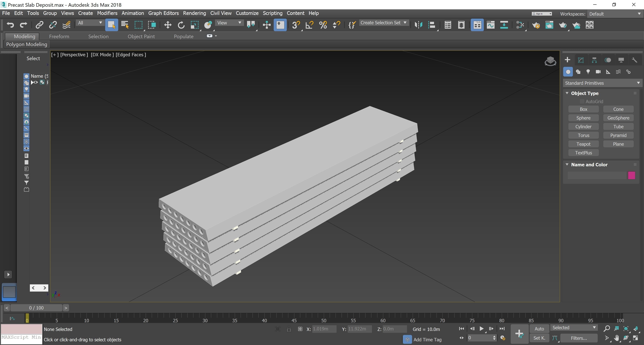Toggle the Ribbon display
Viewport: 644px width, 345px height.
pos(477,25)
